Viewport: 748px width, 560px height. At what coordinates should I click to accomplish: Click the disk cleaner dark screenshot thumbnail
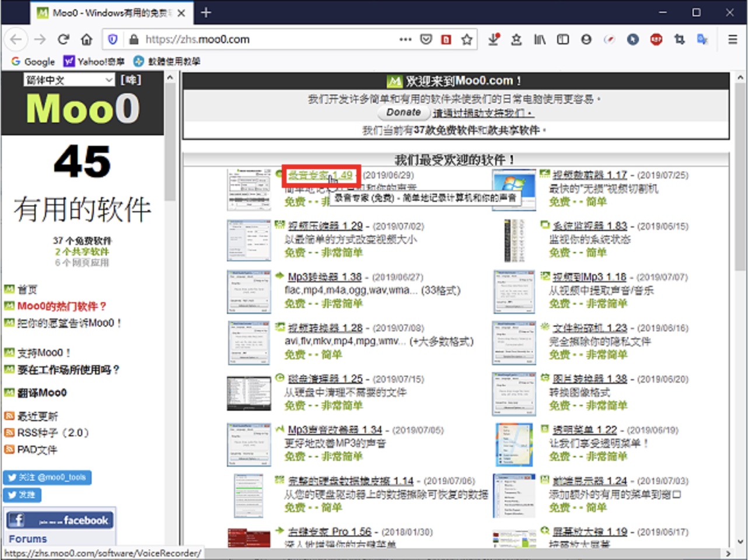tap(249, 393)
